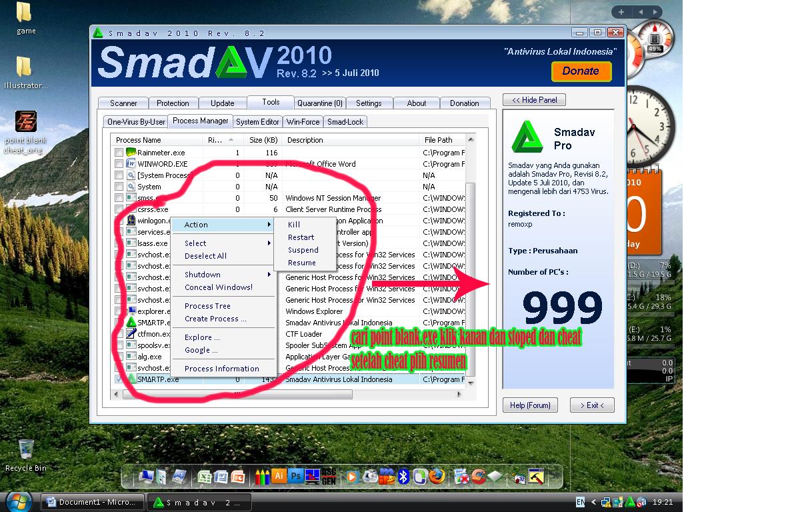Launch Excel from the dock

(x=205, y=477)
